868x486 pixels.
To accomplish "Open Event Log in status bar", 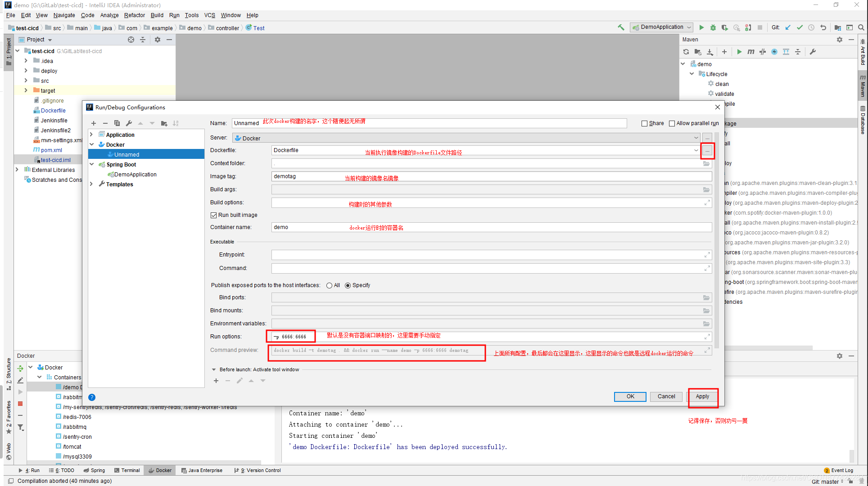I will pos(838,471).
